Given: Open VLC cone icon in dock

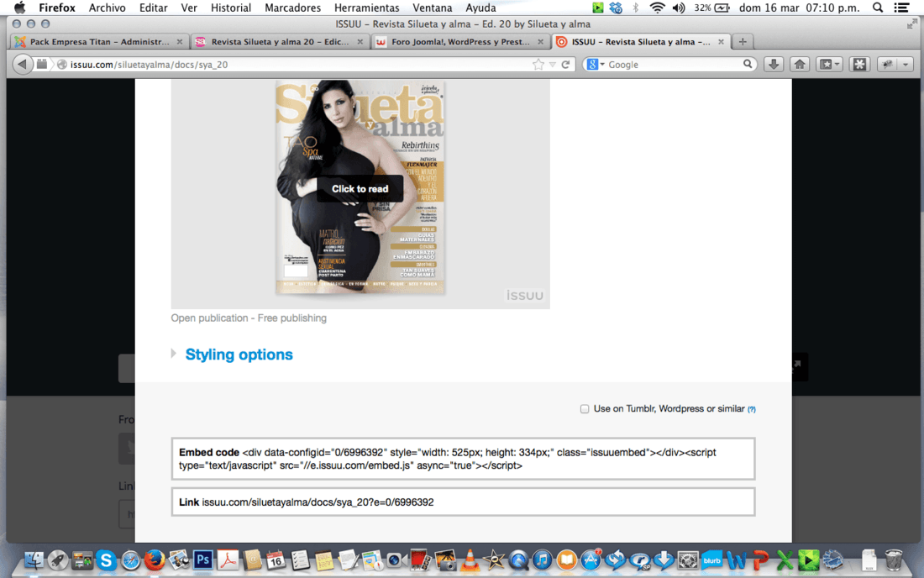Looking at the screenshot, I should [470, 560].
